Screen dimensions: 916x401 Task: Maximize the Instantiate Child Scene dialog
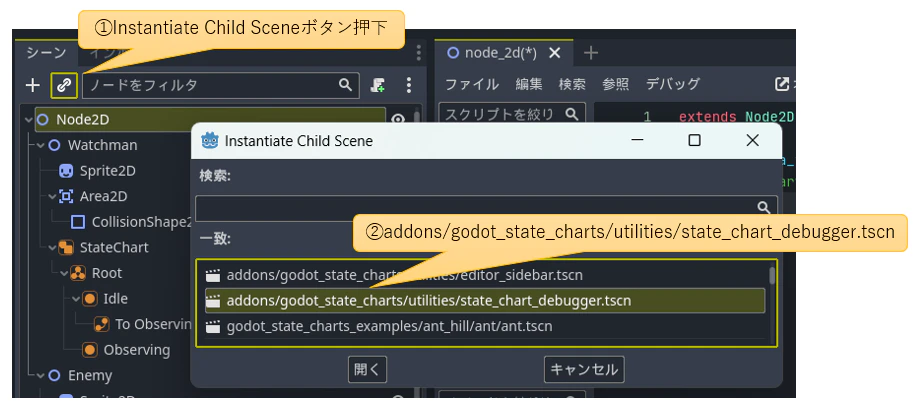694,140
